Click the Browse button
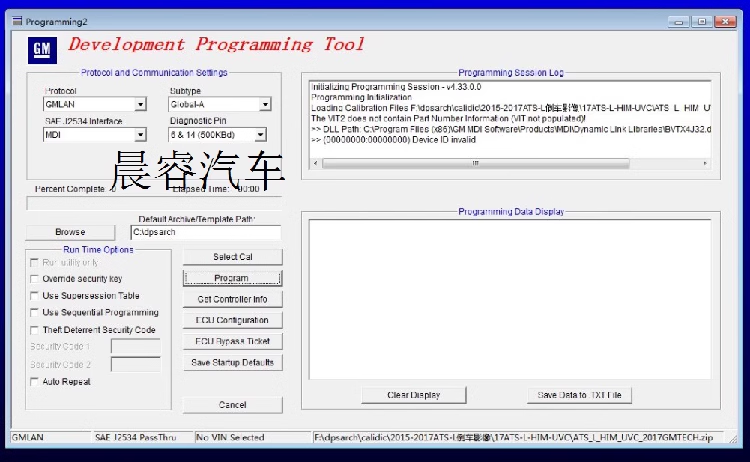The image size is (750, 462). (x=70, y=232)
